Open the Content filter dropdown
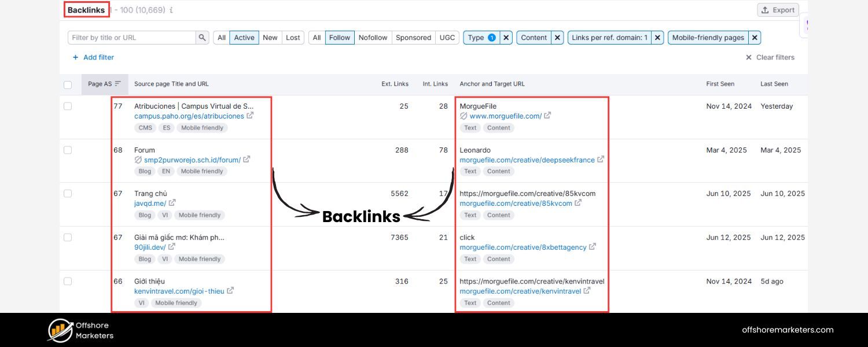Screen dimensions: 868x347 tap(534, 37)
